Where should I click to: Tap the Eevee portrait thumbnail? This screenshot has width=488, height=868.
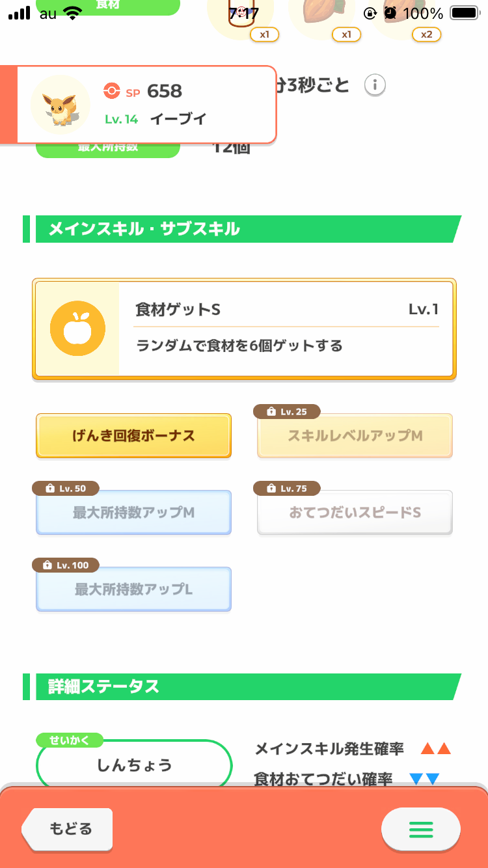[61, 105]
